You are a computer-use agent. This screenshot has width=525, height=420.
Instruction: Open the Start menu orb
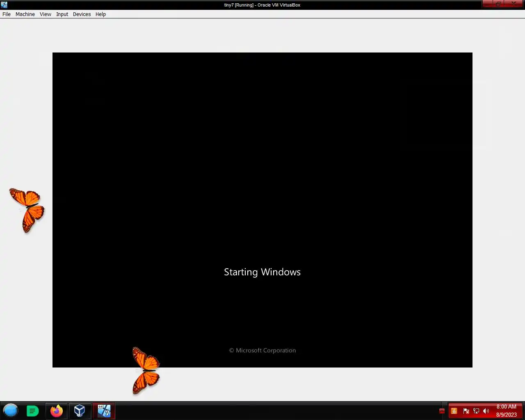pos(11,411)
